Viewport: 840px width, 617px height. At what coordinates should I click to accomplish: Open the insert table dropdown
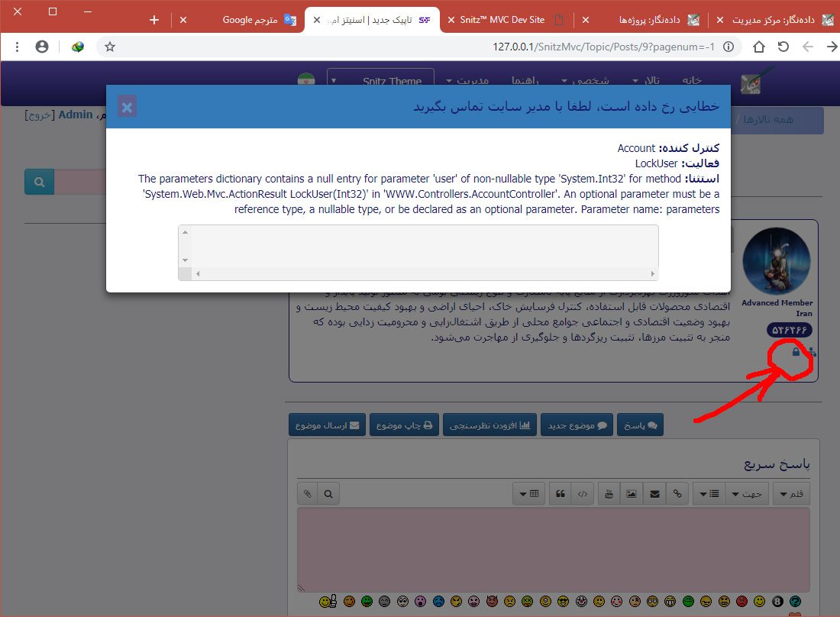coord(529,493)
